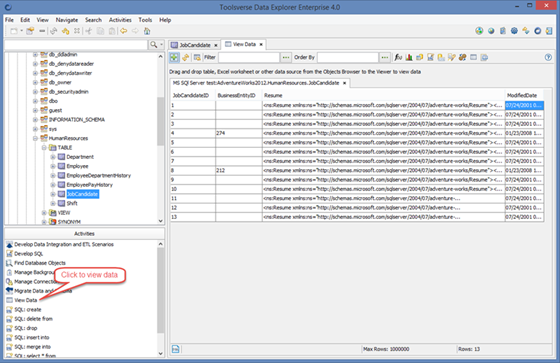The width and height of the screenshot is (560, 363).
Task: Expand the VIEW folder node
Action: pos(44,213)
